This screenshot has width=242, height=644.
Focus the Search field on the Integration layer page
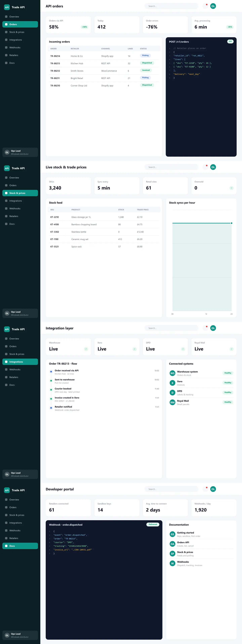click(x=171, y=328)
